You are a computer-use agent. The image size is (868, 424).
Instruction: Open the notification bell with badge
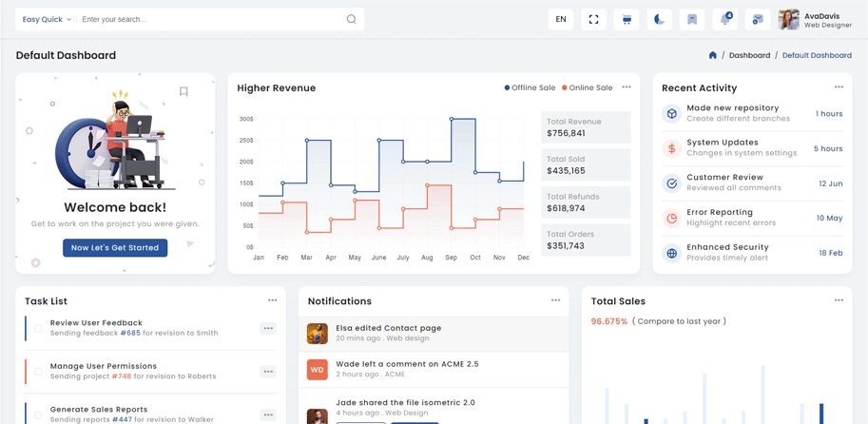(x=724, y=19)
